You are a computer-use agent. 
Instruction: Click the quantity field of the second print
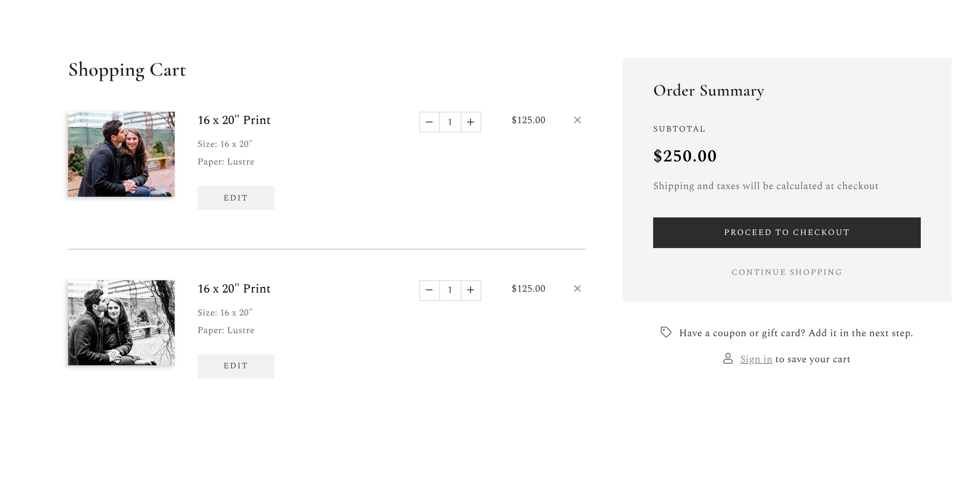(x=450, y=290)
